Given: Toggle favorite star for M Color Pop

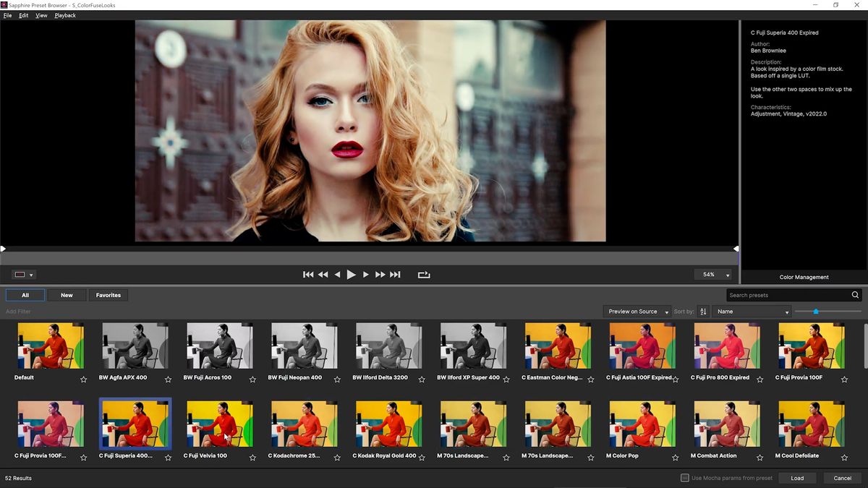Looking at the screenshot, I should pos(675,458).
